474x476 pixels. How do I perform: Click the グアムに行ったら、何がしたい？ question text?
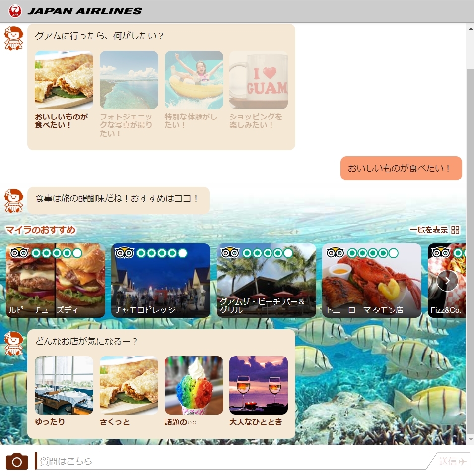point(99,36)
